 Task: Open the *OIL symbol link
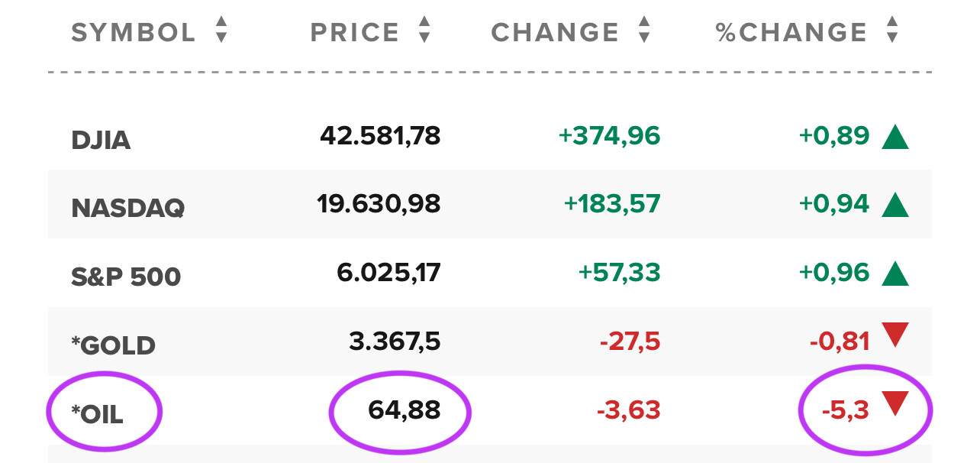coord(97,414)
